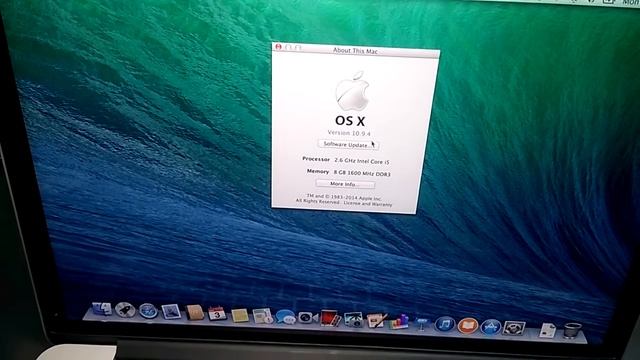
Task: Close the About This Mac window
Action: (278, 47)
